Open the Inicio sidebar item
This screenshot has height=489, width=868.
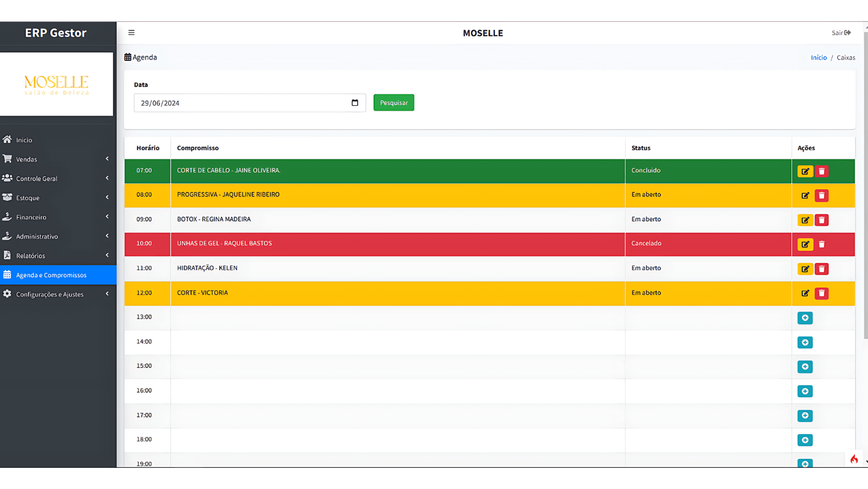coord(24,140)
